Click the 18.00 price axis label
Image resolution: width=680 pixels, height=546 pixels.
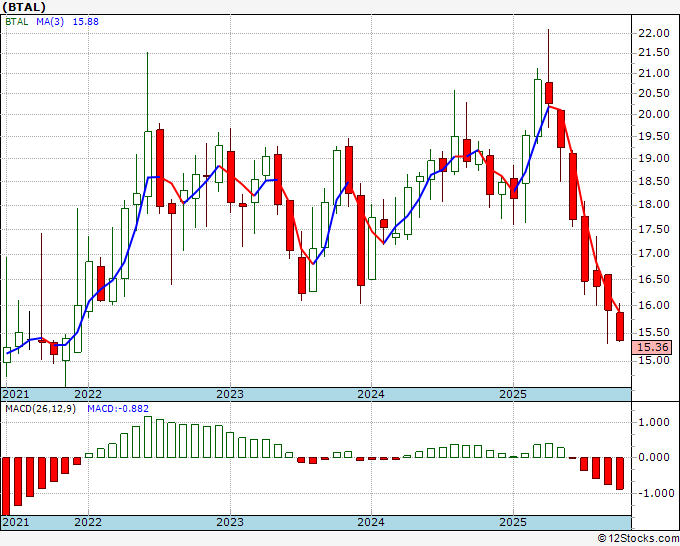[x=654, y=205]
